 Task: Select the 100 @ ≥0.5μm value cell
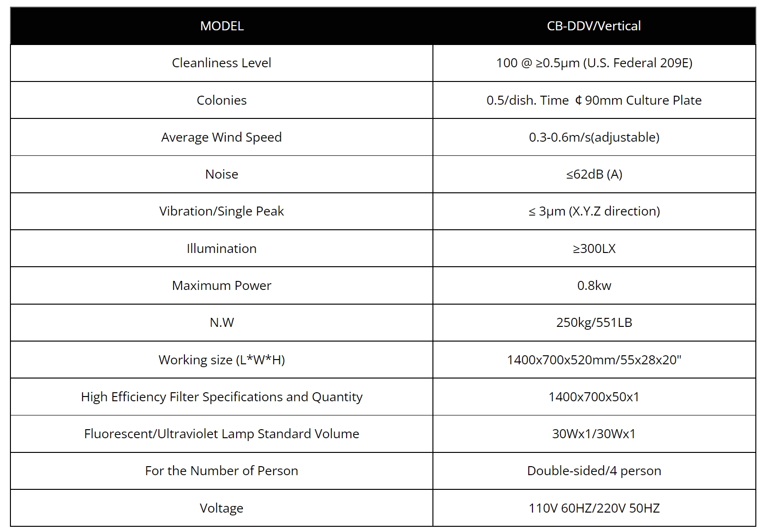point(594,63)
